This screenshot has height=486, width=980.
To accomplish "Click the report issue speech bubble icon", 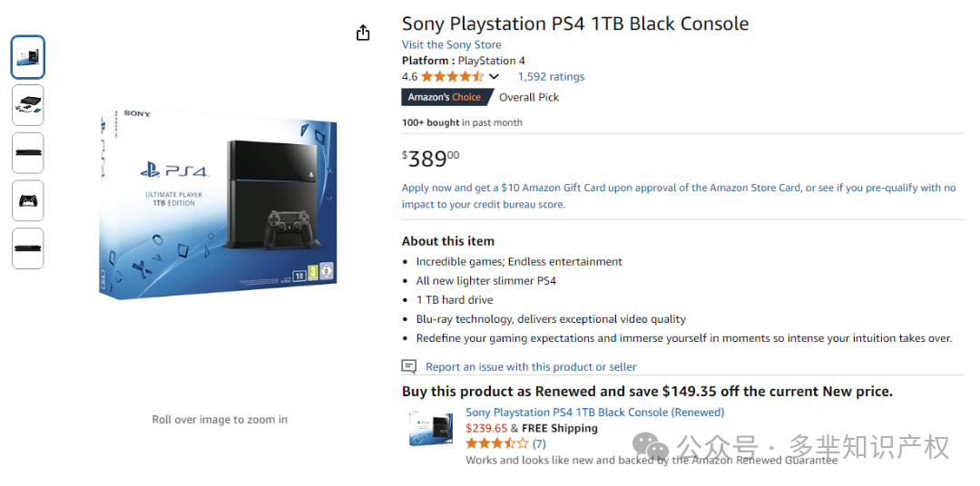I will click(x=408, y=366).
